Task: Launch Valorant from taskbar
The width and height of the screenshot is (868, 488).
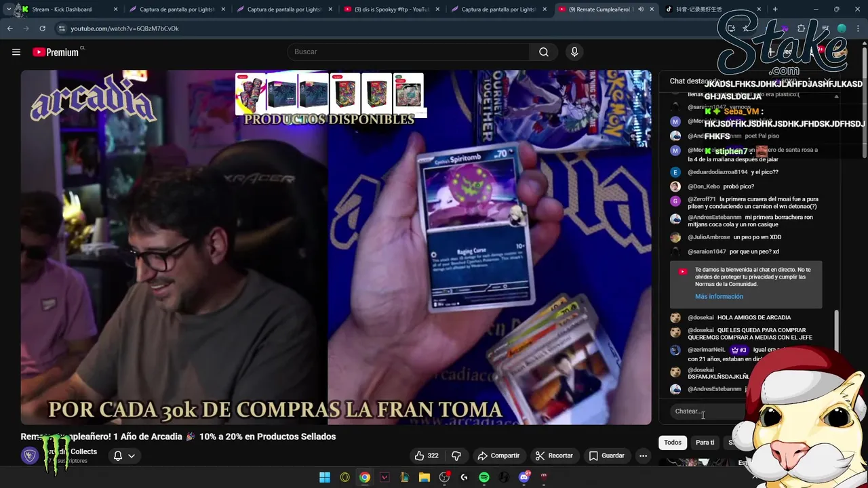Action: (x=384, y=477)
